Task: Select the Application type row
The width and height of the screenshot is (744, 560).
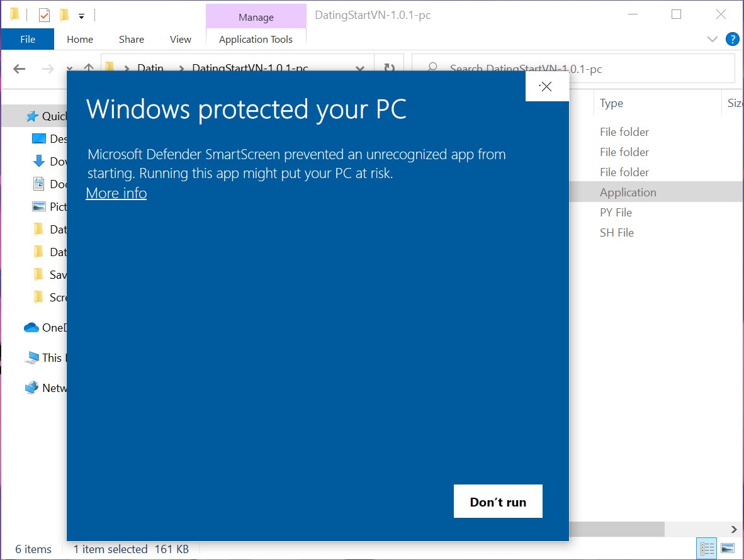Action: [657, 192]
